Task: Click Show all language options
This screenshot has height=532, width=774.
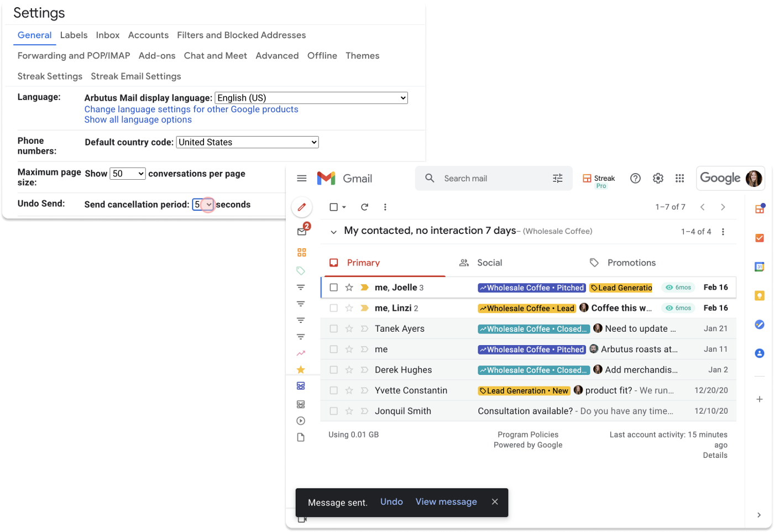Action: (x=138, y=119)
